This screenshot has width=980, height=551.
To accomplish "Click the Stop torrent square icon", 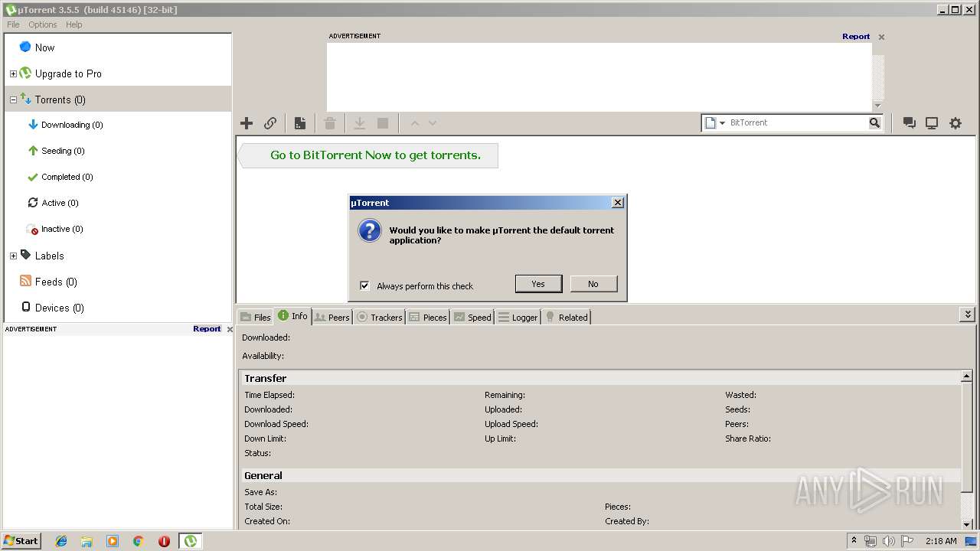I will pos(383,123).
